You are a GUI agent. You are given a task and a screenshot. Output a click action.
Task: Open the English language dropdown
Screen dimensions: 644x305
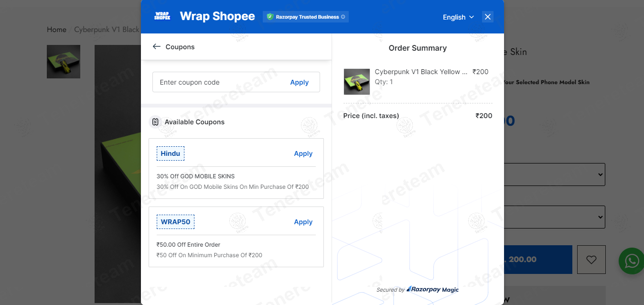(458, 17)
